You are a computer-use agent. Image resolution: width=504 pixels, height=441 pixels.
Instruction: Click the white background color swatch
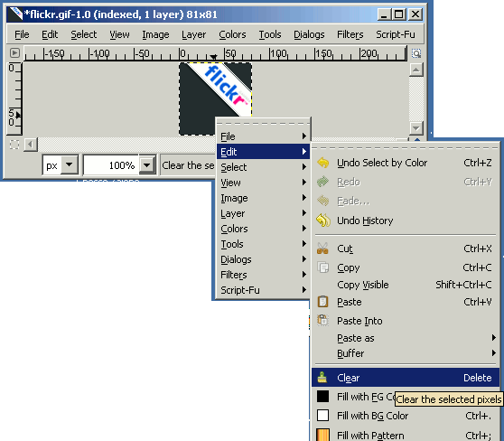pos(322,416)
